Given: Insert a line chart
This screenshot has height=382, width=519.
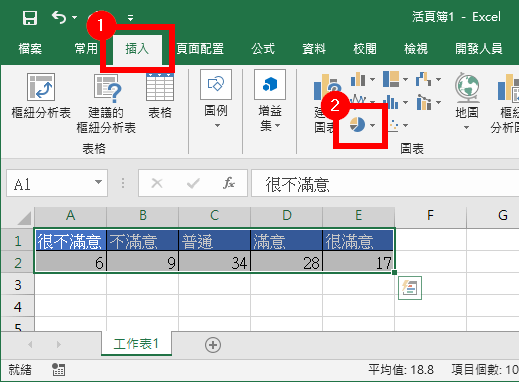Looking at the screenshot, I should [359, 99].
